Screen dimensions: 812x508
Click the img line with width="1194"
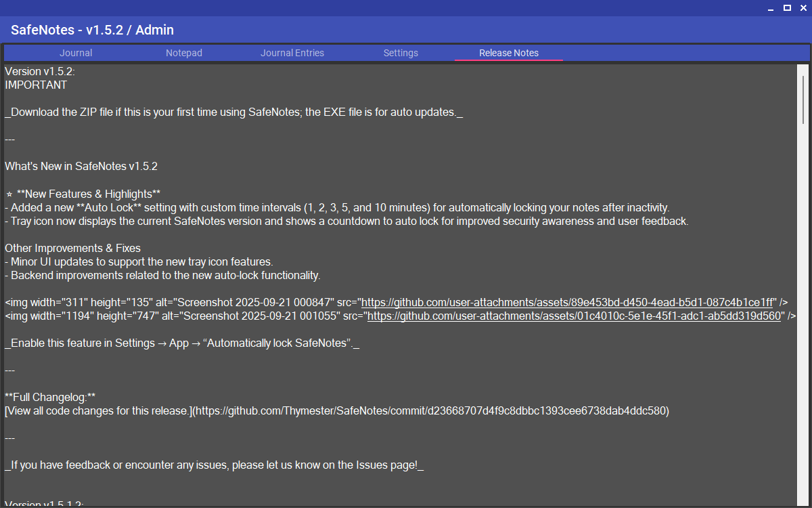400,316
